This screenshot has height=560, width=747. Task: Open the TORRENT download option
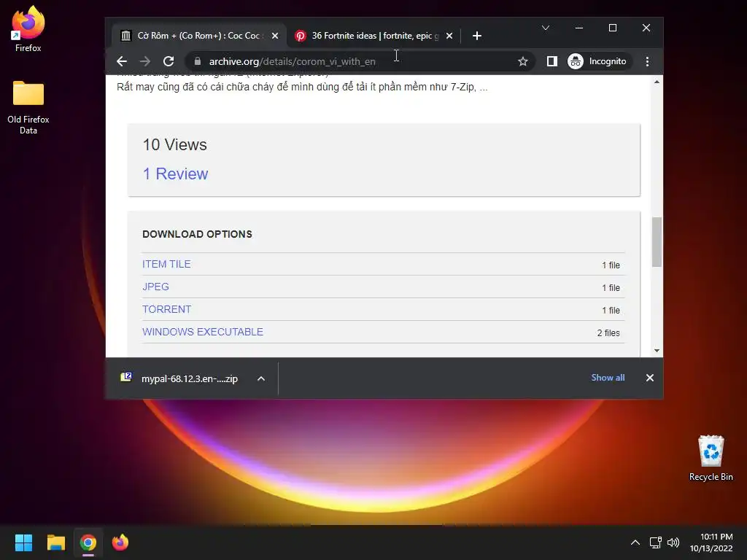(x=167, y=309)
